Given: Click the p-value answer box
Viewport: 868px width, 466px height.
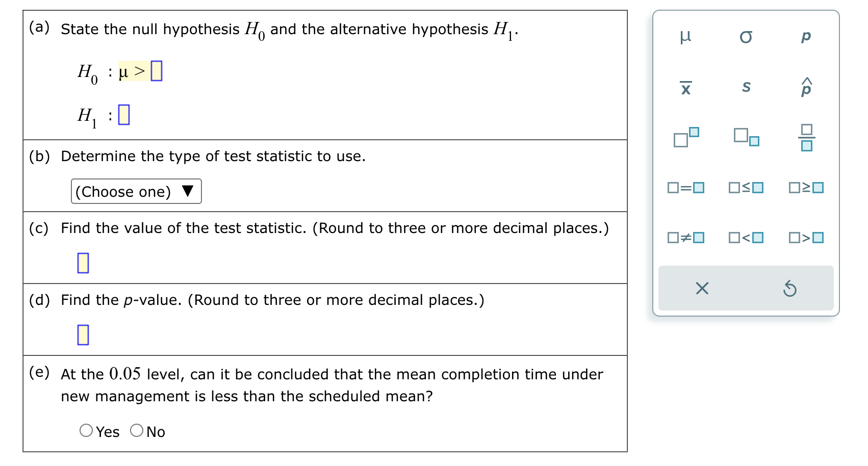Looking at the screenshot, I should pyautogui.click(x=83, y=335).
